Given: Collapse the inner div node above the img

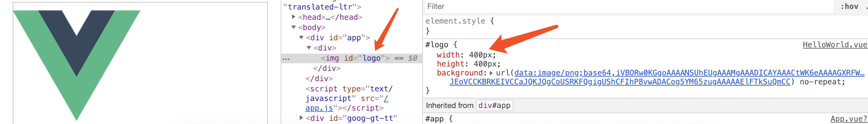Looking at the screenshot, I should pos(309,48).
